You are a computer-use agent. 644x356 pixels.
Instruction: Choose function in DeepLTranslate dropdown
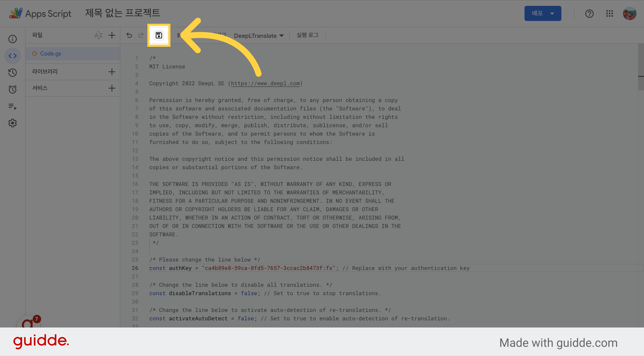[259, 35]
